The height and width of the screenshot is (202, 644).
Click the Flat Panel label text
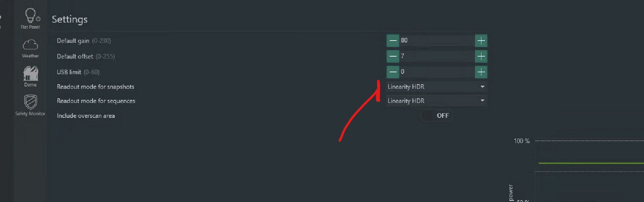pyautogui.click(x=30, y=27)
